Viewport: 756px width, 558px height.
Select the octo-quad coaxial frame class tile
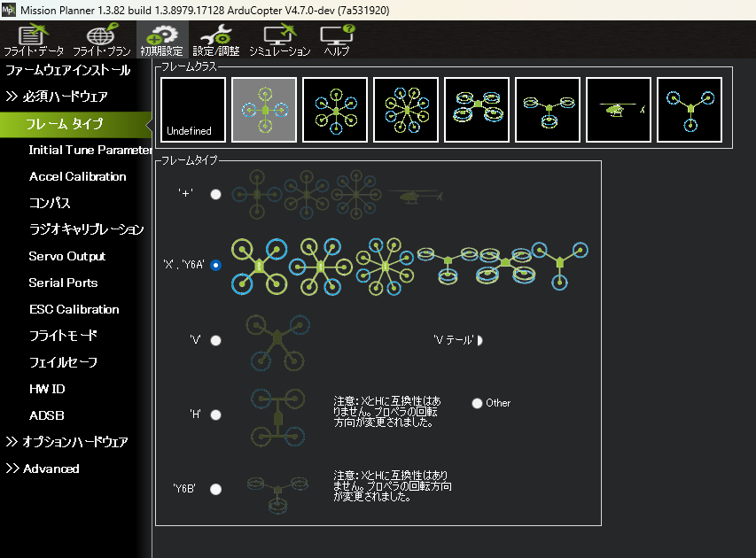point(477,110)
